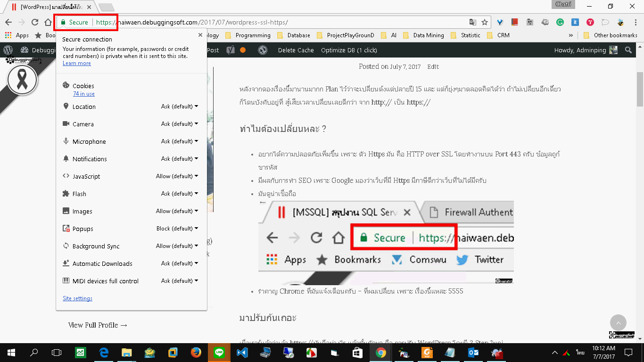Click the Google Translate icon in address bar
This screenshot has height=362, width=644.
pos(472,22)
